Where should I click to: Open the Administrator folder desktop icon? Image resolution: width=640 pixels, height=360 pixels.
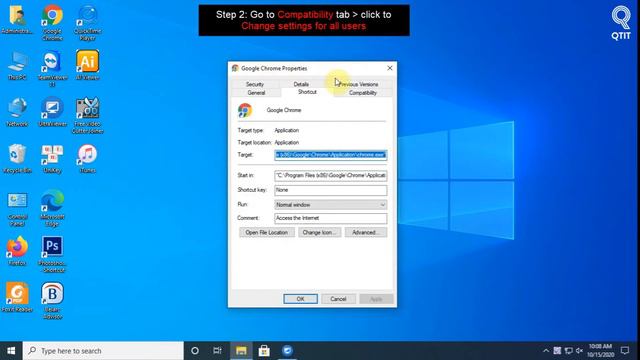tap(17, 19)
